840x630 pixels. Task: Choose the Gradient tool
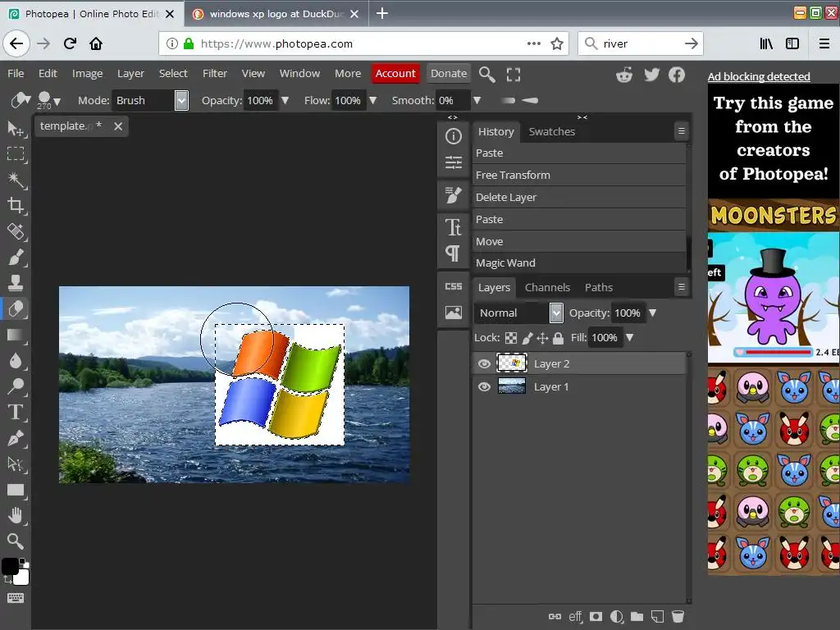coord(15,335)
